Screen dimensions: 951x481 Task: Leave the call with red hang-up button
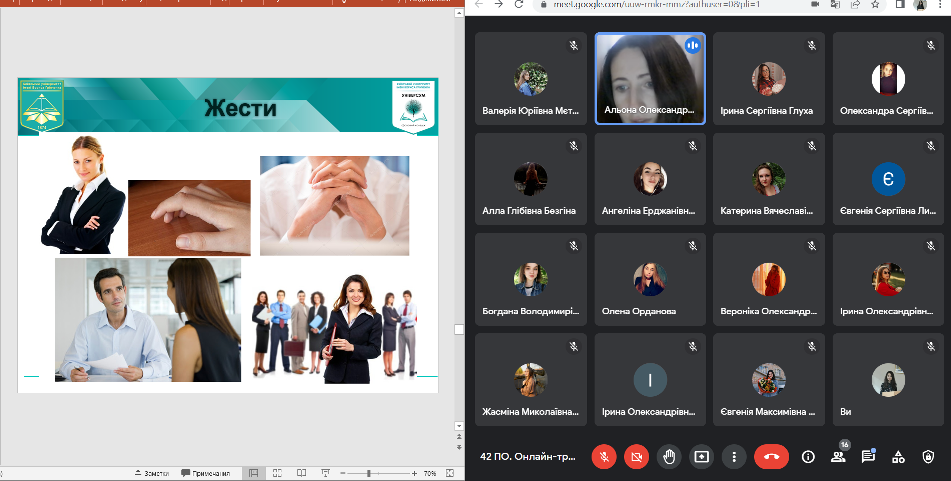(x=771, y=457)
